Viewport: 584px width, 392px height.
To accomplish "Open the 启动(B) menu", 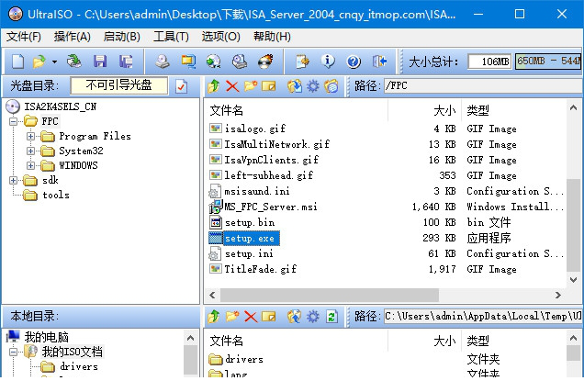I will [x=122, y=37].
